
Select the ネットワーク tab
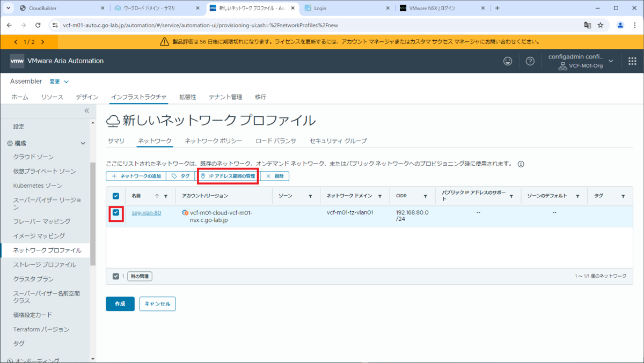[x=155, y=140]
